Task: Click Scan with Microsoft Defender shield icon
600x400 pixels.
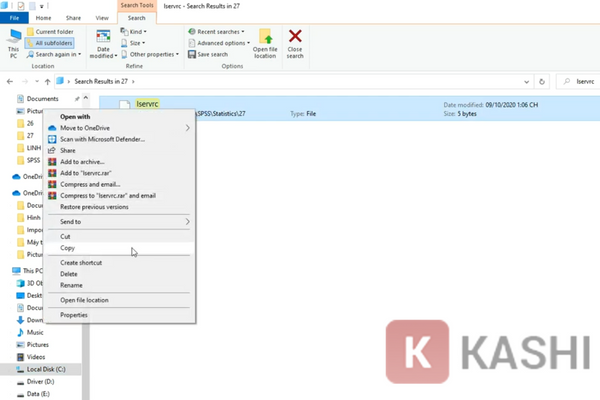Action: pos(51,139)
